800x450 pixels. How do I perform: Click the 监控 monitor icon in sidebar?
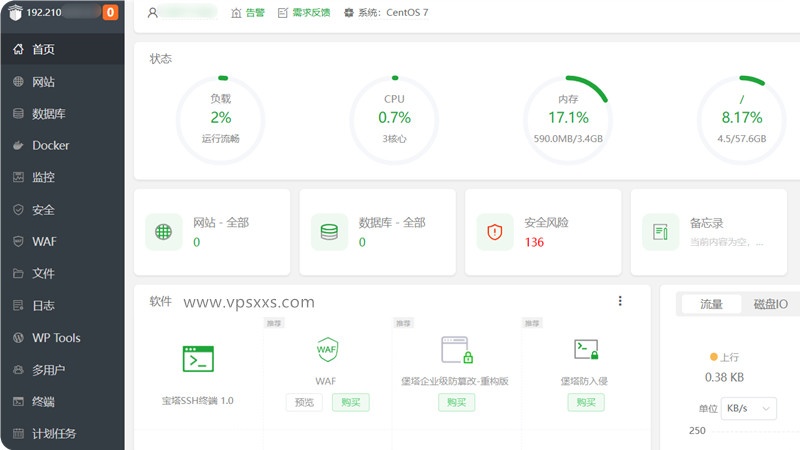pos(18,177)
